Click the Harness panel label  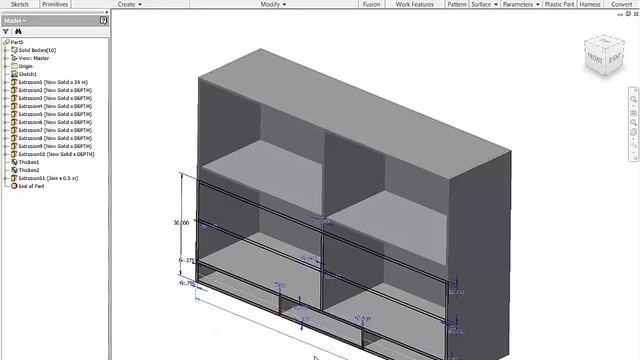(590, 4)
